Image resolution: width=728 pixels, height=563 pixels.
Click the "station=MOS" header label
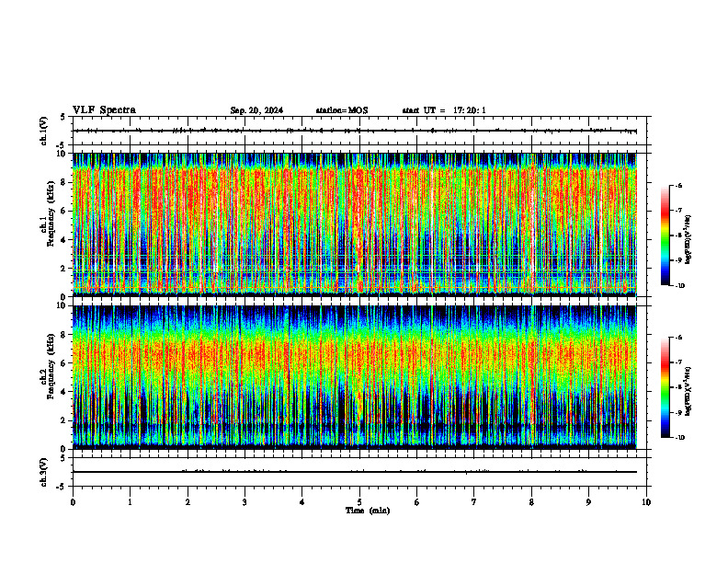[342, 110]
